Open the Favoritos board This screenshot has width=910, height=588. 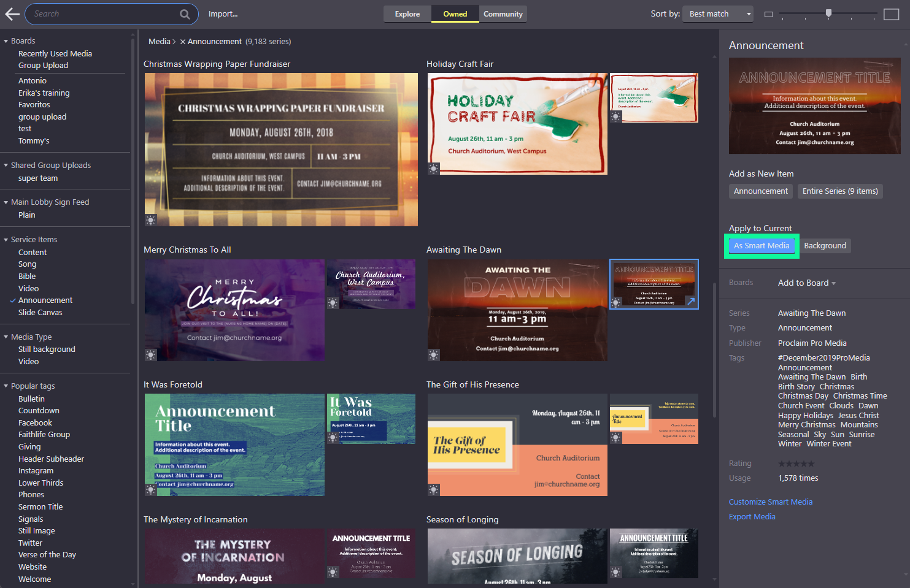[34, 105]
